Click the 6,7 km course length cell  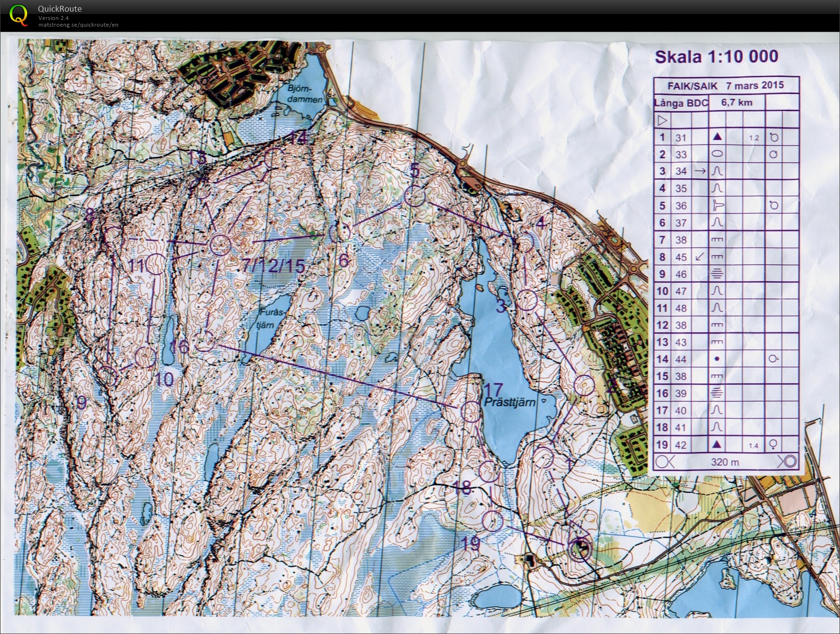pyautogui.click(x=736, y=103)
